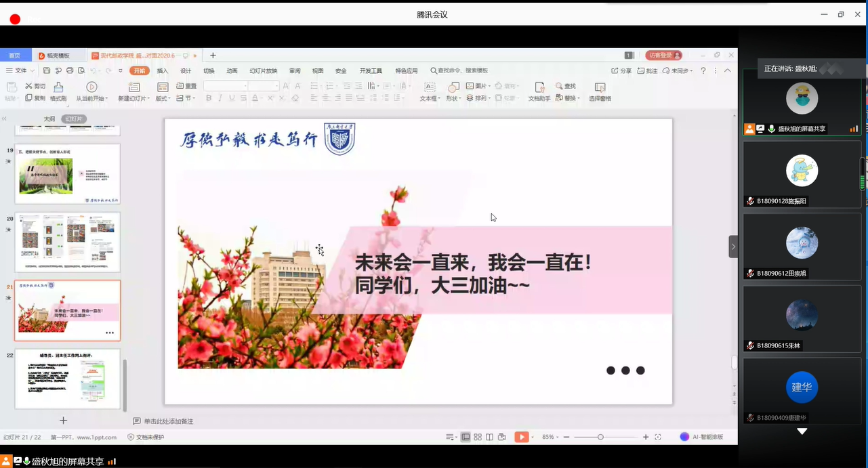Screen dimensions: 868x468
Task: Click the orange slideshow play button in status bar
Action: tap(521, 437)
